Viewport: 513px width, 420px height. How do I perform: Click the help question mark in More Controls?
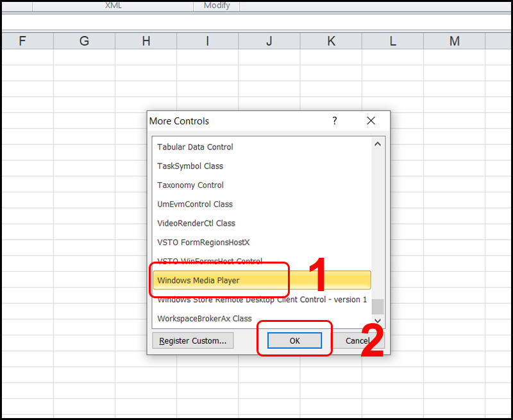[334, 121]
